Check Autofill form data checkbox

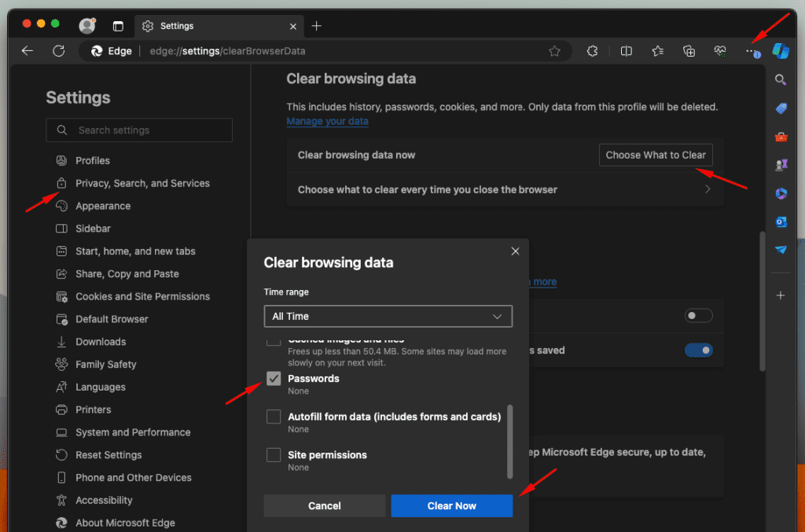(x=274, y=417)
